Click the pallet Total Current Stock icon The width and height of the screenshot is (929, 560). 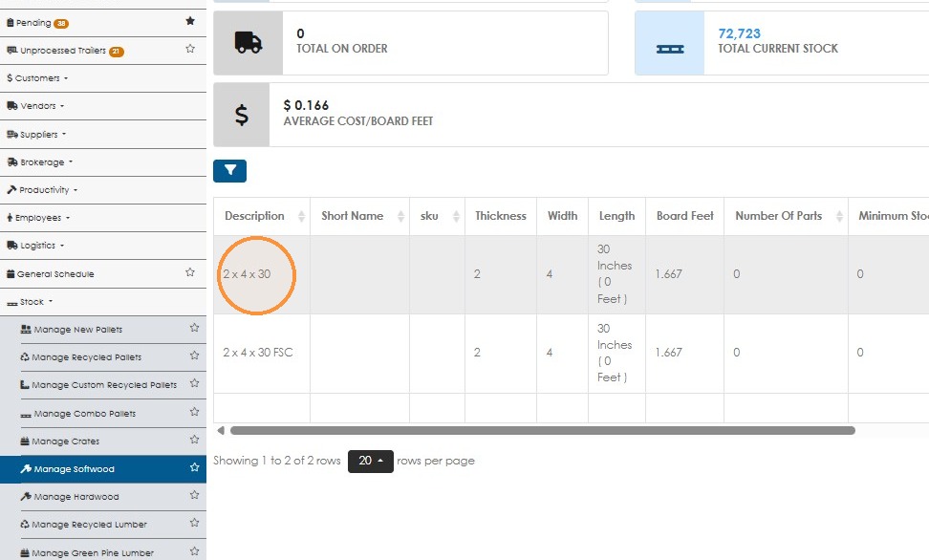click(x=669, y=49)
